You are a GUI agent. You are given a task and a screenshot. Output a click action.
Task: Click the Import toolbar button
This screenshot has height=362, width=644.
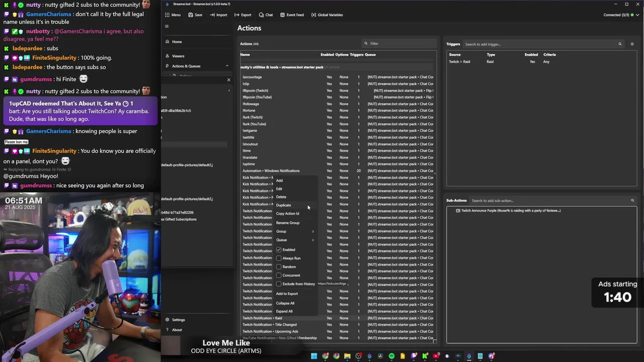tap(218, 15)
